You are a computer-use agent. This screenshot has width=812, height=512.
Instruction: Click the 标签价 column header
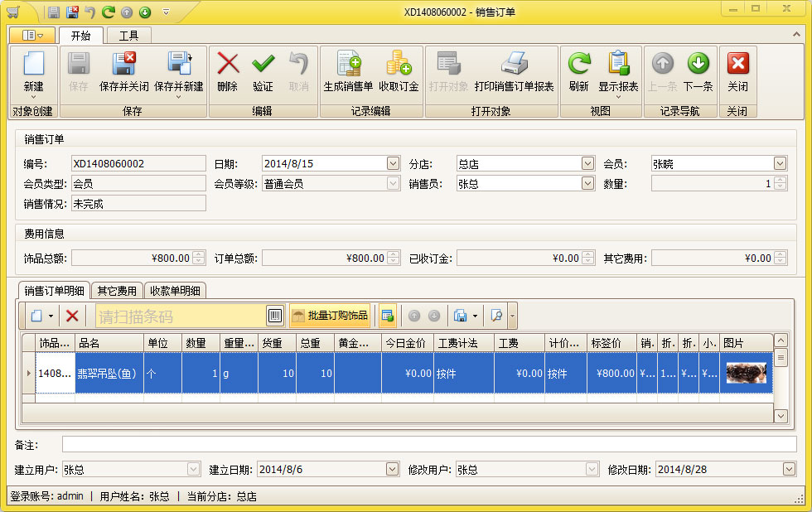[x=611, y=343]
